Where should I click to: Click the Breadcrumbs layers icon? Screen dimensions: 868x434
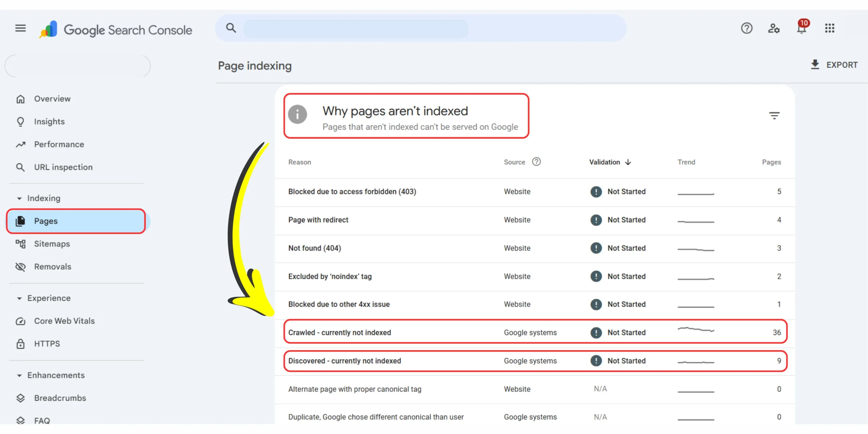coord(20,398)
